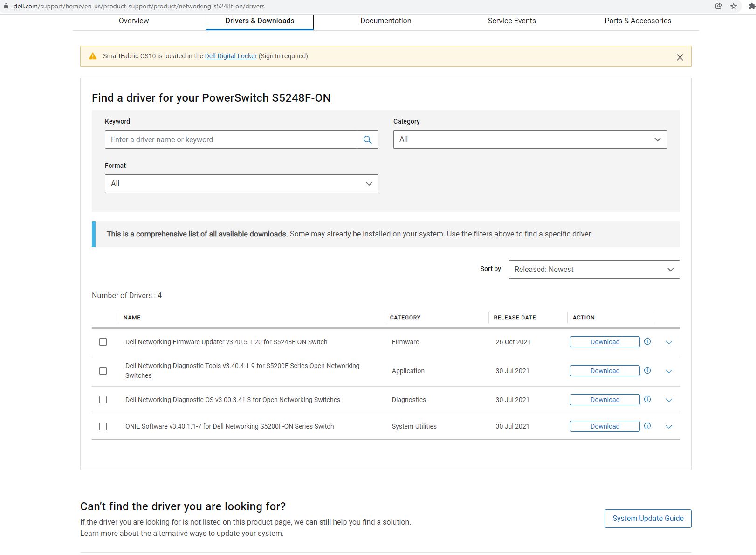Dismiss the SmartFabric OS10 alert banner

680,57
